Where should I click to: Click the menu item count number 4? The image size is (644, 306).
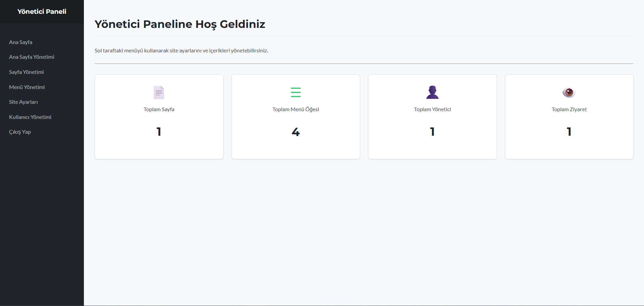click(296, 132)
